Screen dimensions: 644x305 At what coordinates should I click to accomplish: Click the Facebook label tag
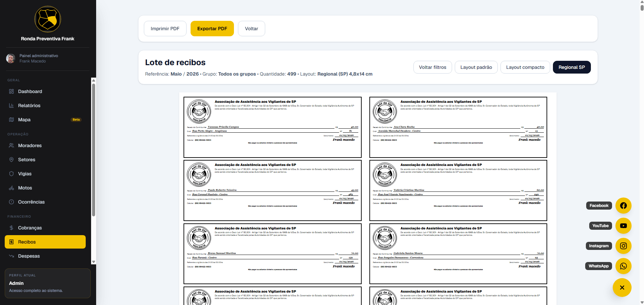tap(599, 206)
